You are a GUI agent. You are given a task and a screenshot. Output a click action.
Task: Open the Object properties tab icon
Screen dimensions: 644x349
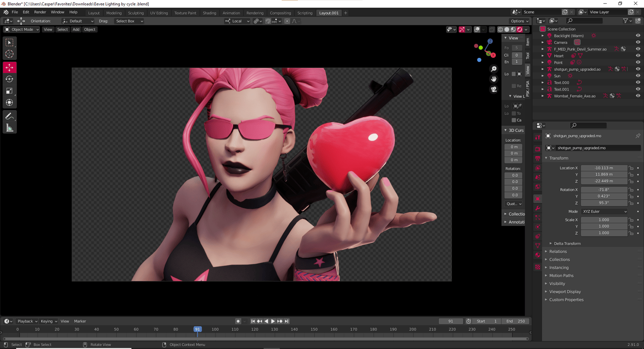pyautogui.click(x=538, y=199)
